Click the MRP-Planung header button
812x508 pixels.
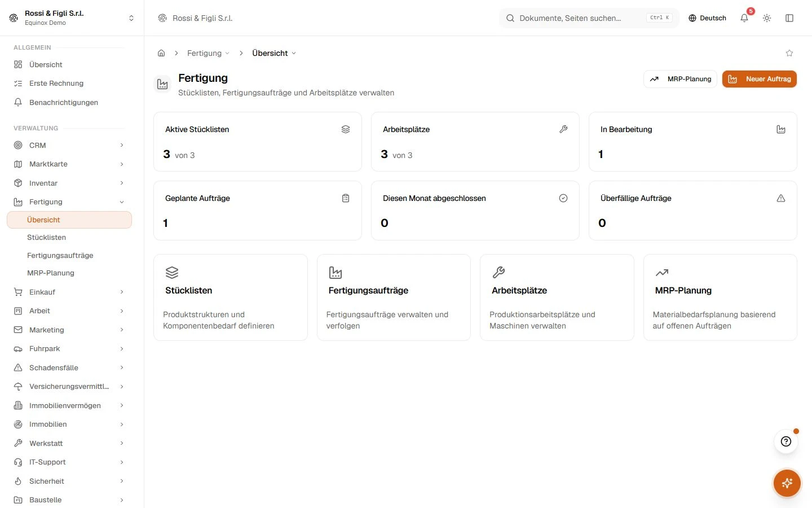[x=680, y=79]
